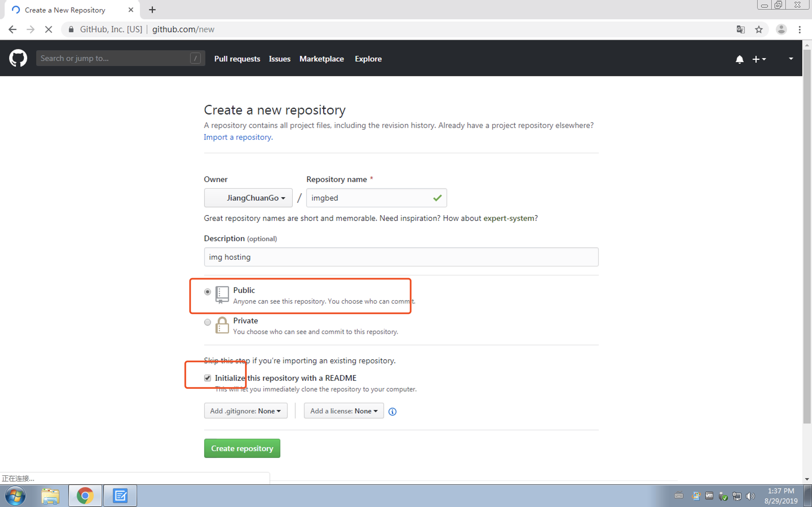Expand the Add .gitignore dropdown
Viewport: 812px width, 507px height.
click(x=246, y=411)
